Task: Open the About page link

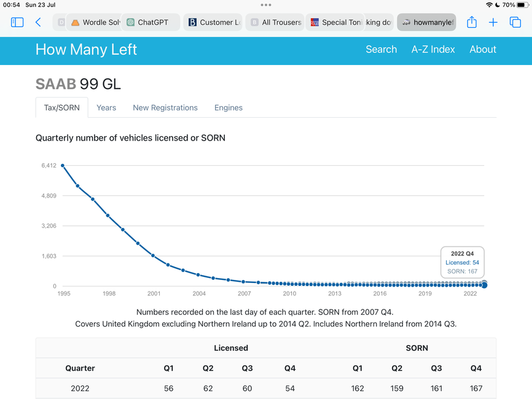Action: (x=483, y=50)
